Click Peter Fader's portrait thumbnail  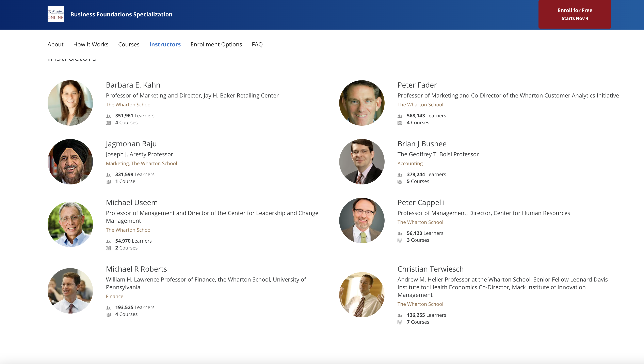pos(361,103)
